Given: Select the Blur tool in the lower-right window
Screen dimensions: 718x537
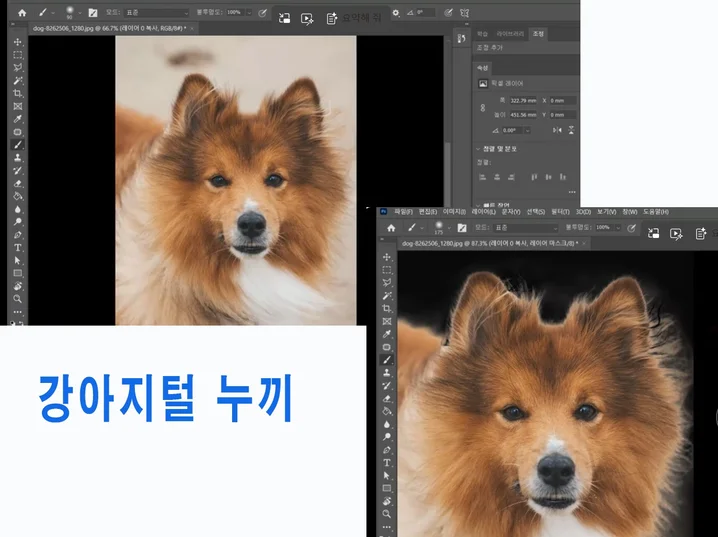Looking at the screenshot, I should pyautogui.click(x=387, y=424).
